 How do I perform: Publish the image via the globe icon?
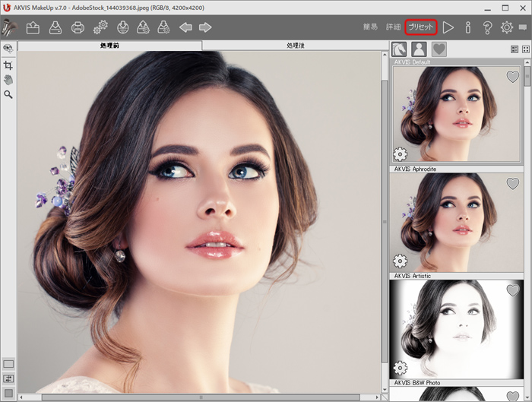[x=123, y=27]
